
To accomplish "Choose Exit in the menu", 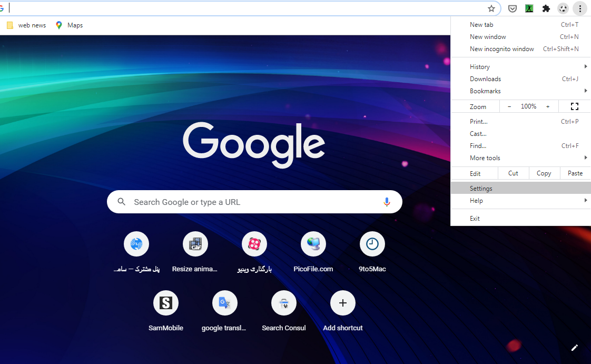I will pos(520,218).
